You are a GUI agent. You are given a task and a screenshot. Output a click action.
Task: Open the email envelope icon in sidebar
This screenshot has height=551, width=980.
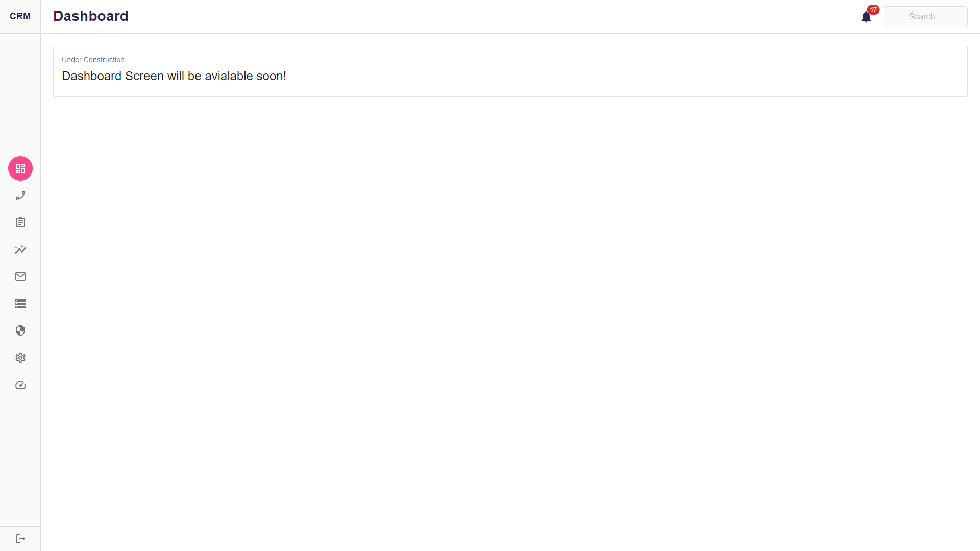coord(20,277)
